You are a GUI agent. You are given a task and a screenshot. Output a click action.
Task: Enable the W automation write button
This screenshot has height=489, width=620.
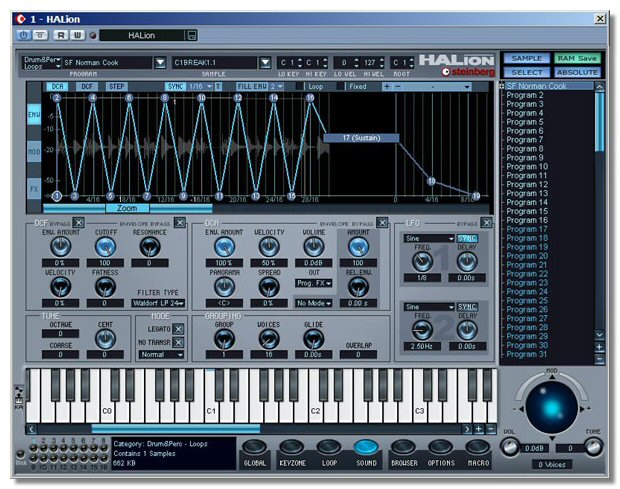tap(77, 35)
